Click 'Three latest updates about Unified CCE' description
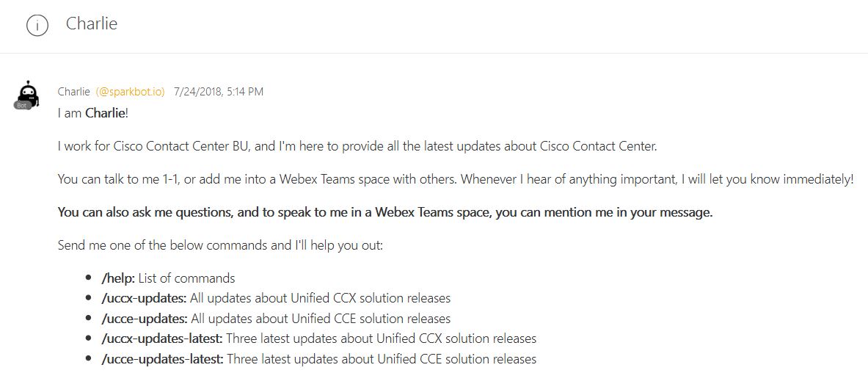Image resolution: width=868 pixels, height=373 pixels. coord(382,359)
